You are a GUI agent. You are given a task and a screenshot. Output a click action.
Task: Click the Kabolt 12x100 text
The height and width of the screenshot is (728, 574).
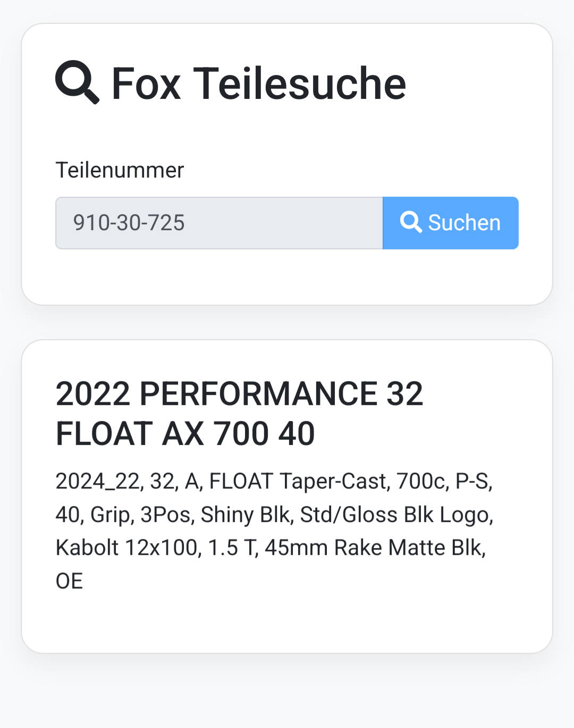(x=128, y=548)
